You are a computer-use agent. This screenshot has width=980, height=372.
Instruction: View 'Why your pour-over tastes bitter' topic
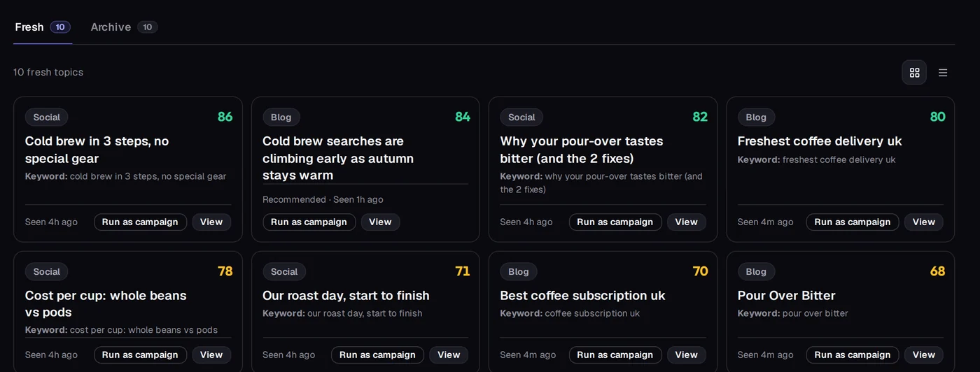point(687,222)
